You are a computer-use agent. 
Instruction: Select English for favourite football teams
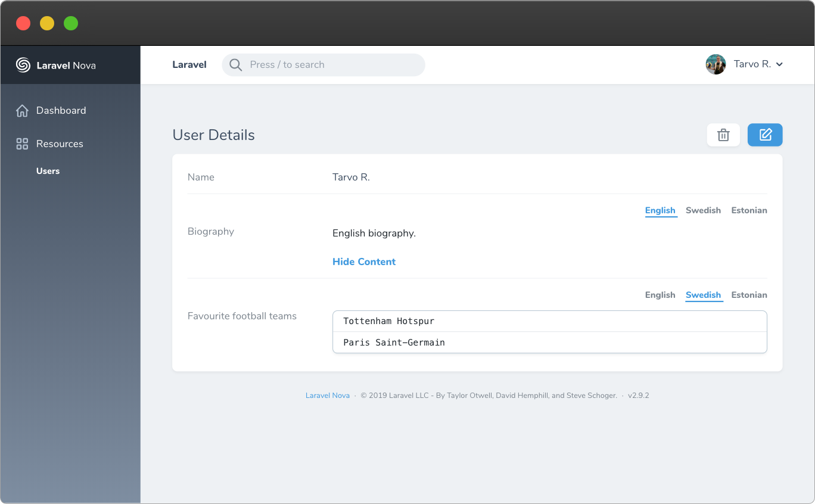[660, 295]
